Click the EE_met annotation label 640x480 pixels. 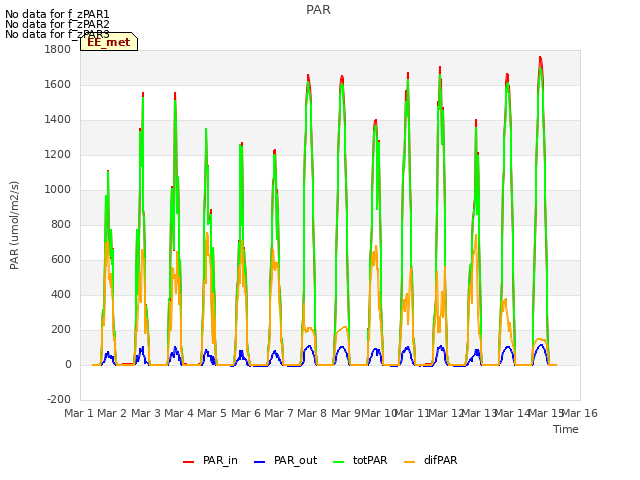[109, 42]
